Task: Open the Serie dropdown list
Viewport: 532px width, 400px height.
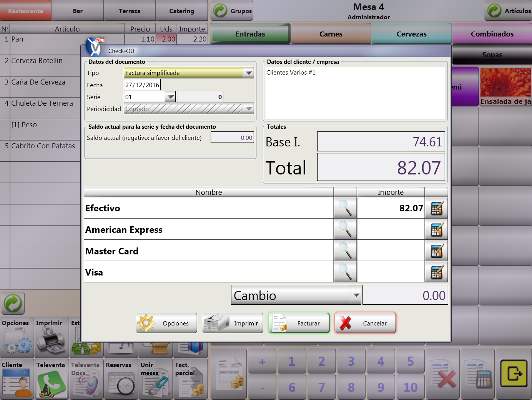Action: 170,97
